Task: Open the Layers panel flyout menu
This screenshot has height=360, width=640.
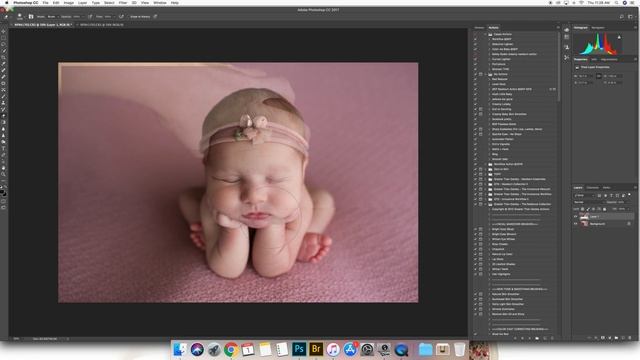Action: 635,187
